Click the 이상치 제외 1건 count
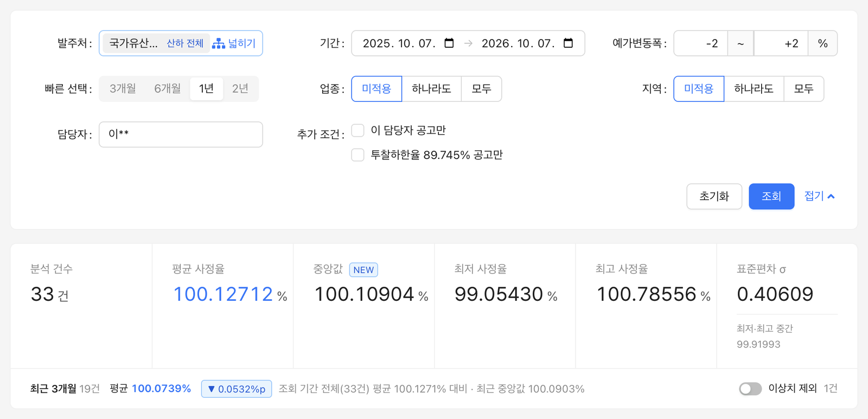This screenshot has width=868, height=419. (831, 389)
